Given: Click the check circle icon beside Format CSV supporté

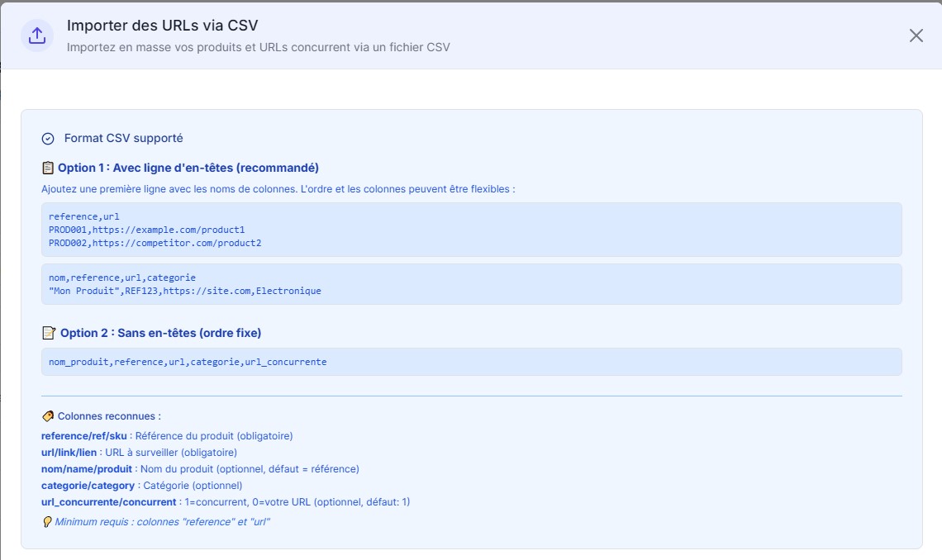Looking at the screenshot, I should pos(48,139).
